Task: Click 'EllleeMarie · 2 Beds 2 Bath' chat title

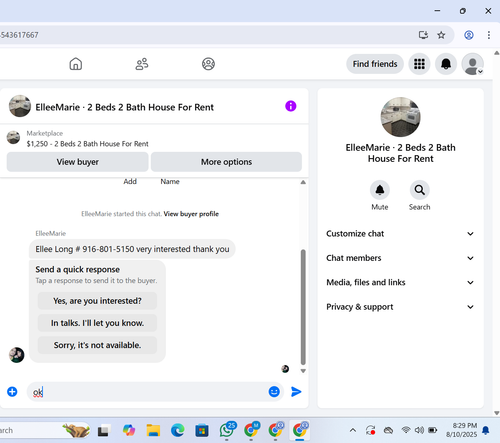Action: [x=124, y=107]
